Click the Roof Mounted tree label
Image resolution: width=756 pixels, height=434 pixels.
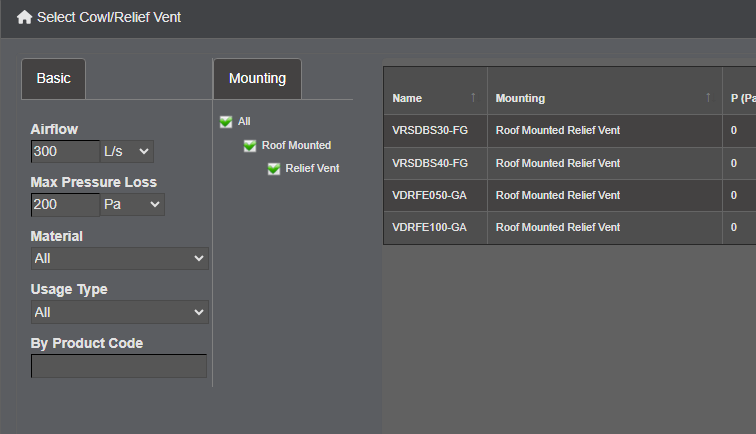296,145
